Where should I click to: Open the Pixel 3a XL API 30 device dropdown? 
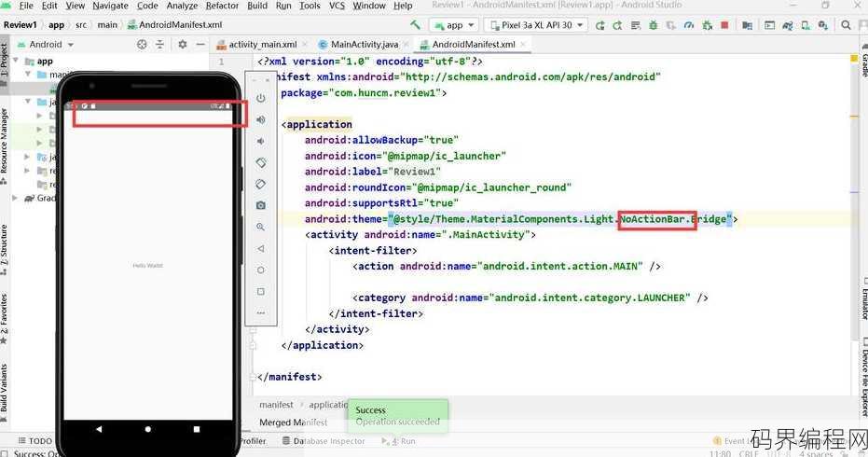pos(536,25)
